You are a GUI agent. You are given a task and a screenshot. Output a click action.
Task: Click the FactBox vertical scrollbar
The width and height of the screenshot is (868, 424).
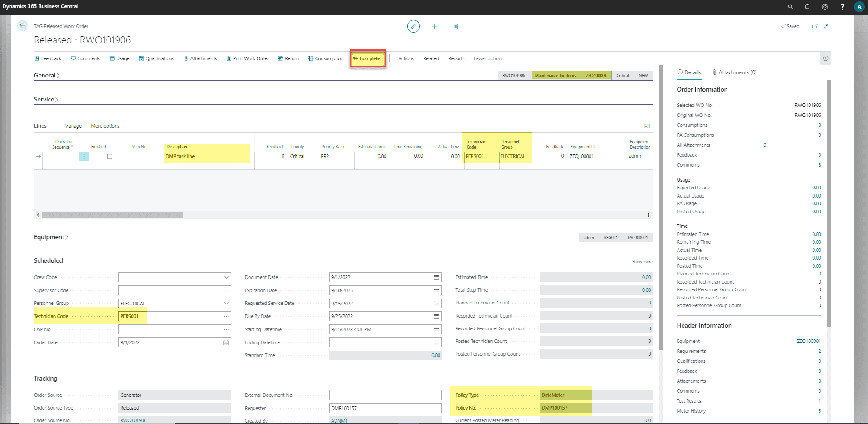pyautogui.click(x=829, y=204)
